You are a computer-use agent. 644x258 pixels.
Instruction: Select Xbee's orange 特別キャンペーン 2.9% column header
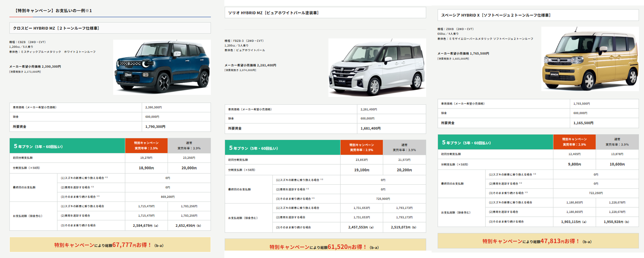click(x=146, y=146)
